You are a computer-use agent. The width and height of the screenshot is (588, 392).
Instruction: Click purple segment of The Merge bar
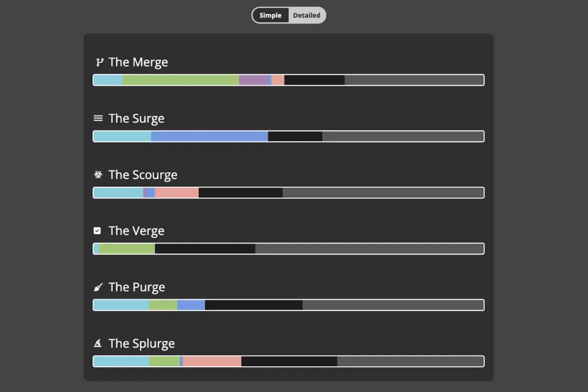254,80
